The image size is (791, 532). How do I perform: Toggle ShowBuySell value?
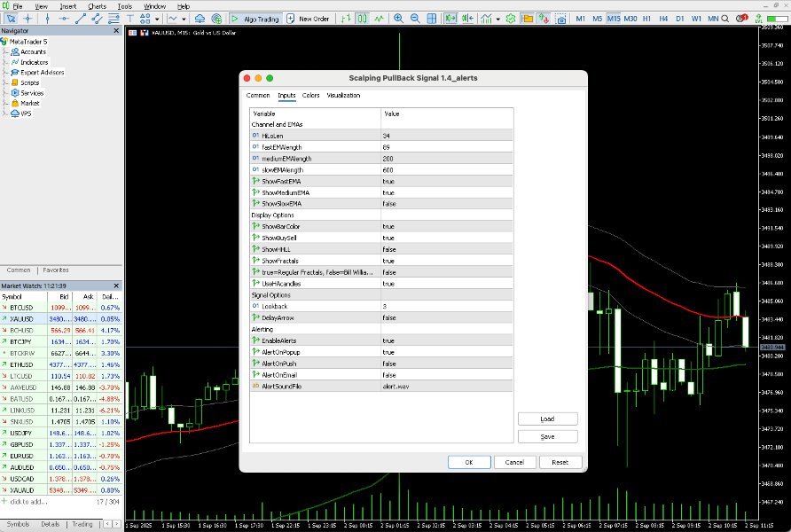click(447, 238)
